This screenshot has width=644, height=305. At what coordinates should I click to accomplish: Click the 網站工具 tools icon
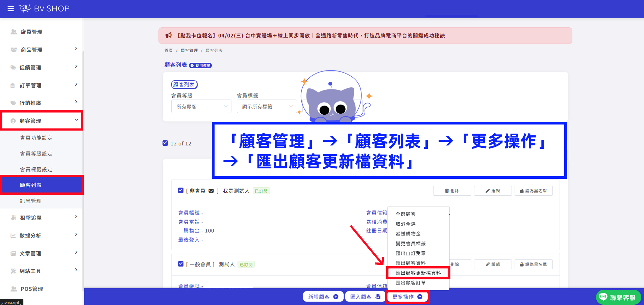(x=13, y=271)
